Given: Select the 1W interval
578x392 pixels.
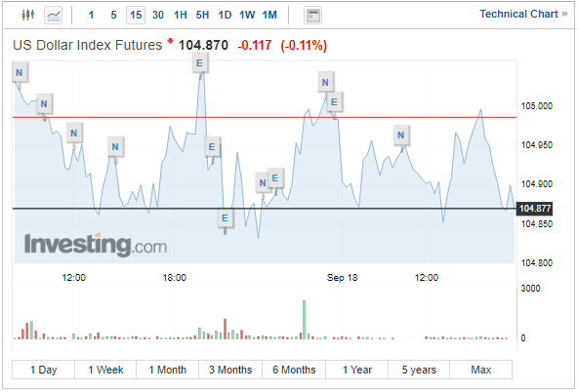Looking at the screenshot, I should point(247,15).
